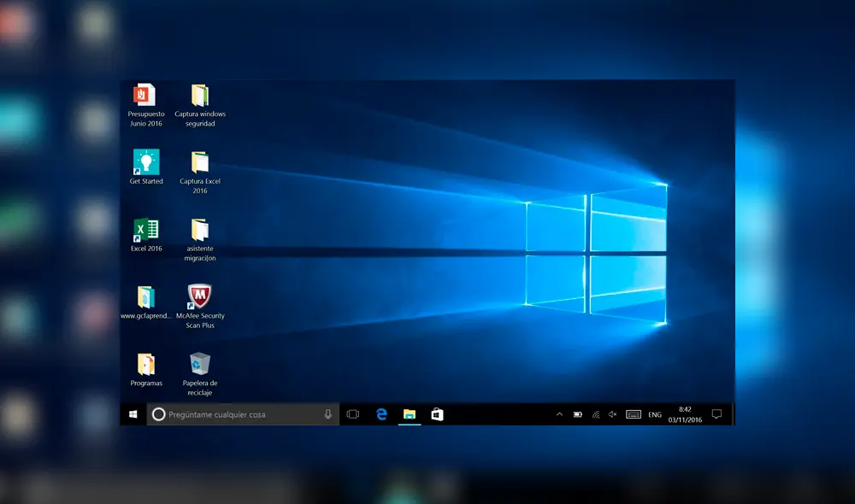This screenshot has height=504, width=855.
Task: Open File Explorer from the taskbar
Action: tap(410, 414)
